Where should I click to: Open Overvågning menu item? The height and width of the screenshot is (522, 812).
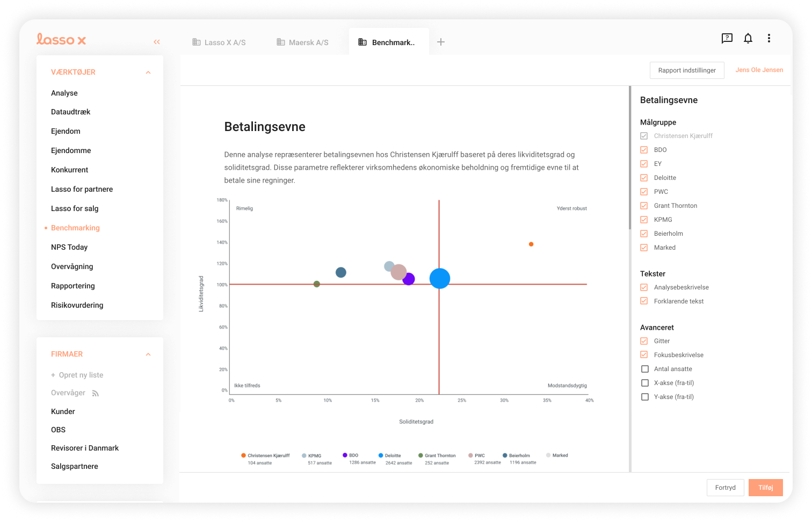72,266
